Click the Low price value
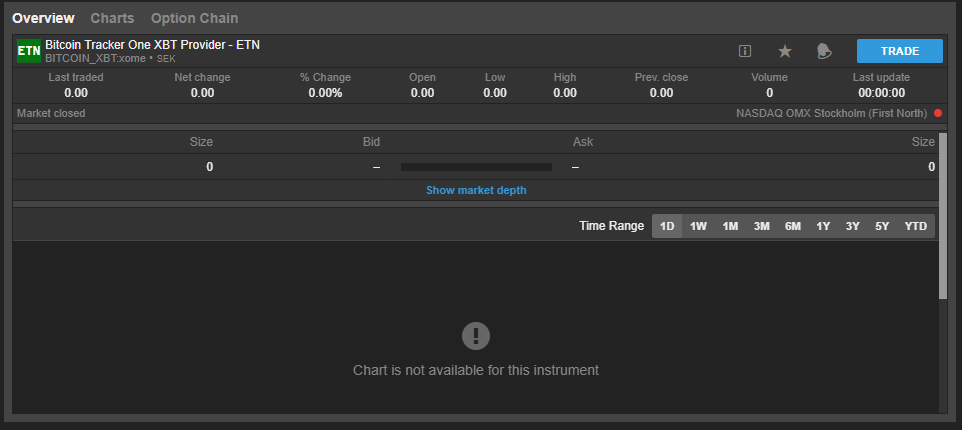962x430 pixels. pyautogui.click(x=494, y=93)
